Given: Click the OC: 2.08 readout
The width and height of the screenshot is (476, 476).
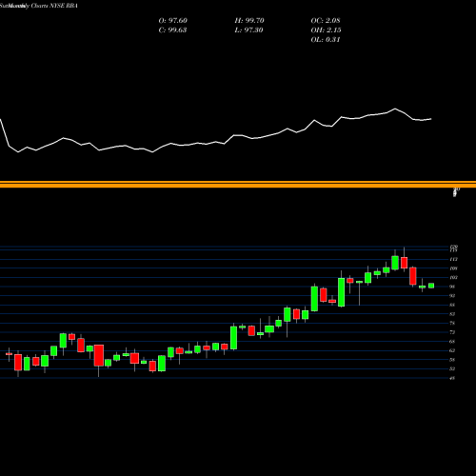Looking at the screenshot, I should click(x=326, y=21).
